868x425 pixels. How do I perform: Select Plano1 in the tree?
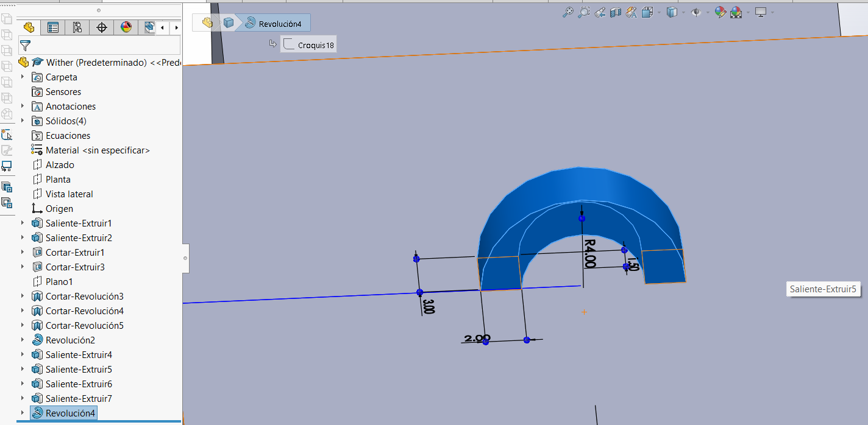(59, 282)
